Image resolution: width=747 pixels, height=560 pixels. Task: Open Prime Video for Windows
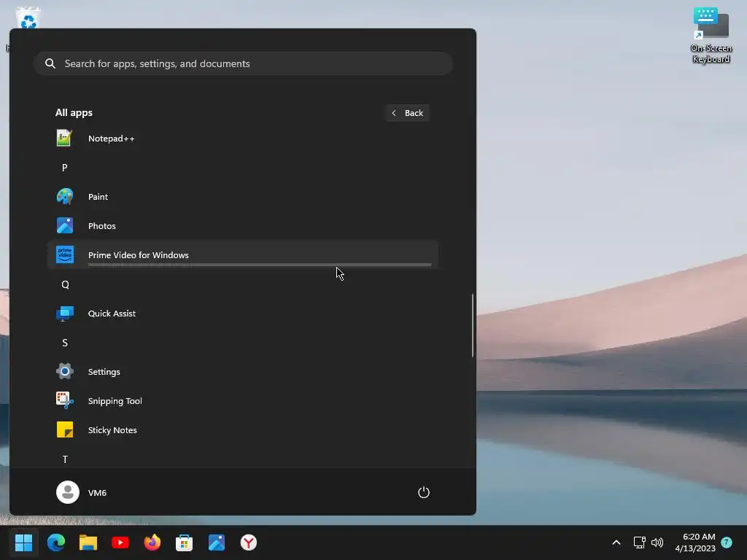coord(242,254)
